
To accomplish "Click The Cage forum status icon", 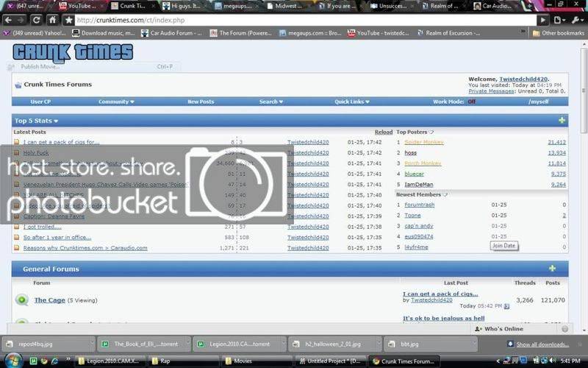I will (22, 300).
